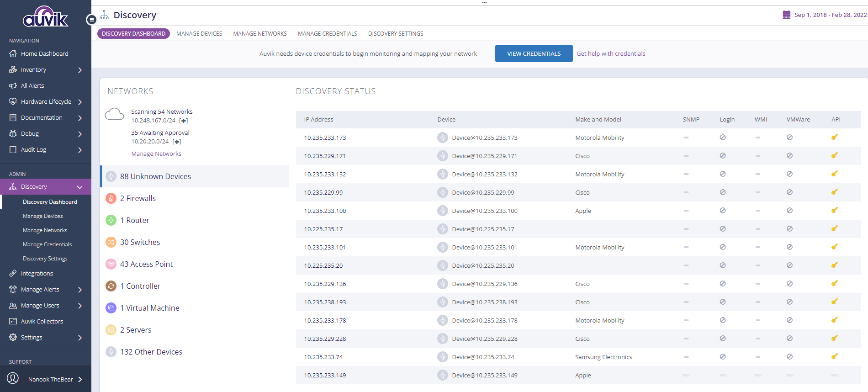Screen dimensions: 868x392
Task: Click IP address 10.235.233.74 in the table
Action: (x=323, y=357)
